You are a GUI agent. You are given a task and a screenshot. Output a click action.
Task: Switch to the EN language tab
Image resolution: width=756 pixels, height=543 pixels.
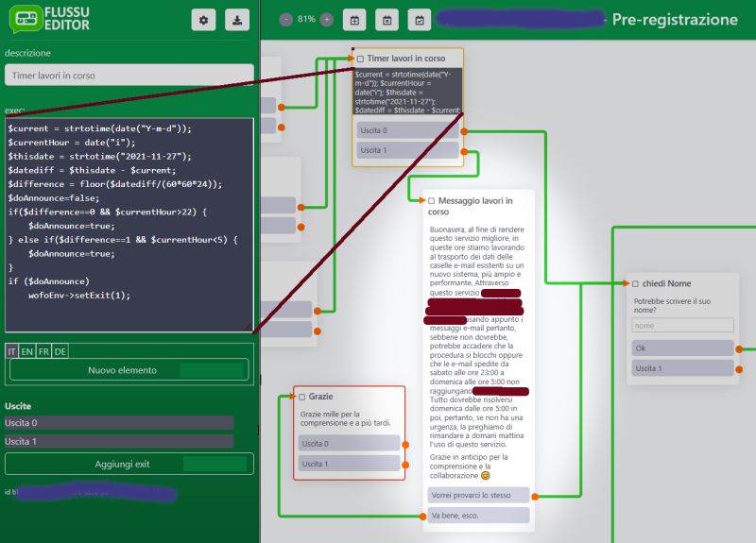[x=26, y=350]
